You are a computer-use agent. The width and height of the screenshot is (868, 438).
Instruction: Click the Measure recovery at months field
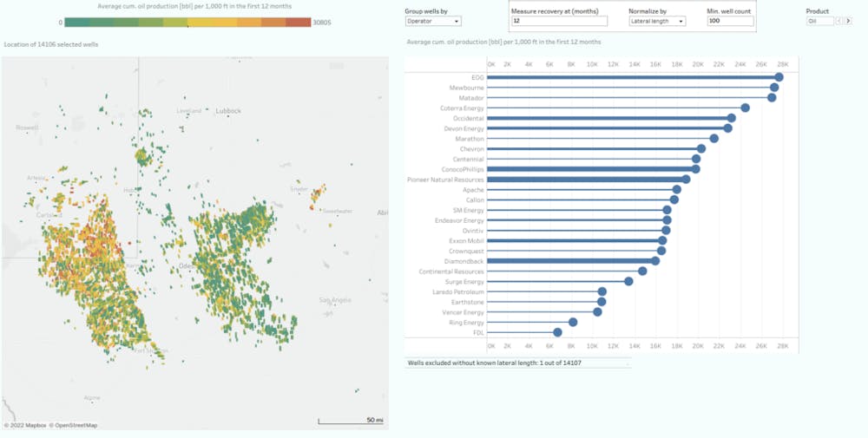pyautogui.click(x=559, y=21)
